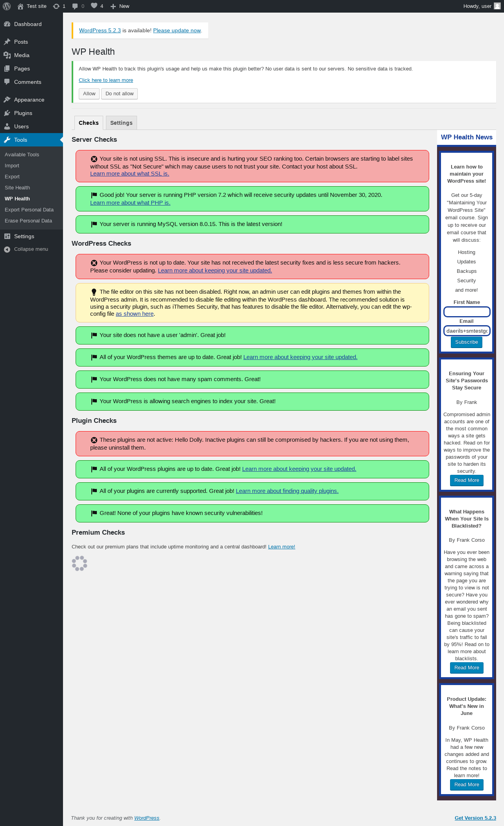The width and height of the screenshot is (504, 826).
Task: Click Get Version 5.2.3 footer link
Action: point(475,818)
